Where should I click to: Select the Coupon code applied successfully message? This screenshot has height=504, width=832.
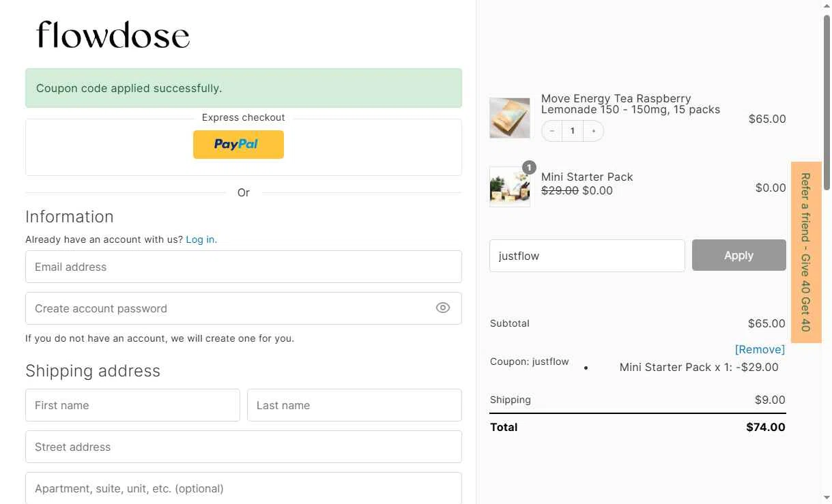tap(129, 88)
